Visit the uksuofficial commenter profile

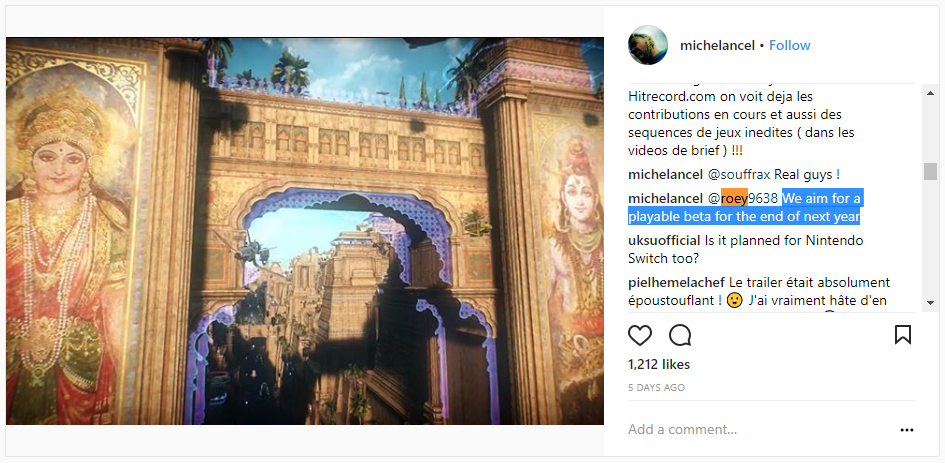pyautogui.click(x=665, y=240)
